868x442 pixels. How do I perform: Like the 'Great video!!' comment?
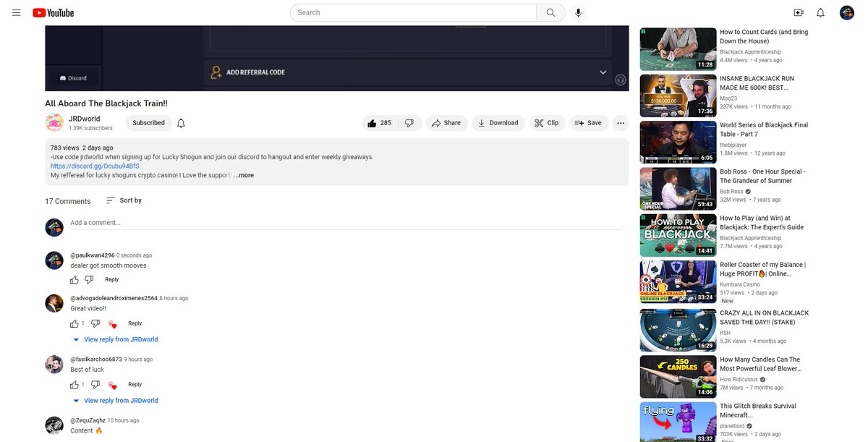click(75, 323)
